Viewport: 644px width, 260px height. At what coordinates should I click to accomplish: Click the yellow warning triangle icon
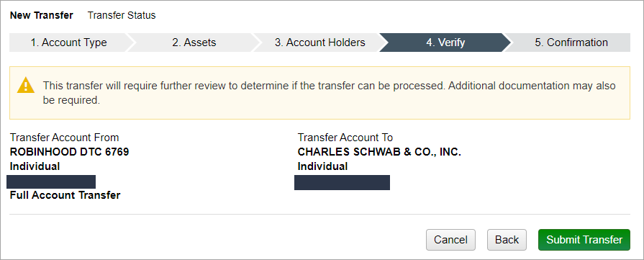(x=26, y=85)
